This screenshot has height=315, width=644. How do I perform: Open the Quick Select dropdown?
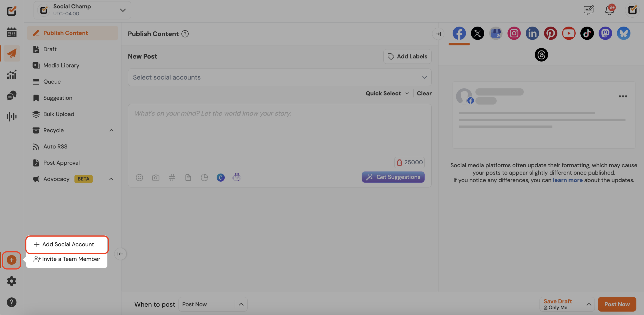coord(387,93)
